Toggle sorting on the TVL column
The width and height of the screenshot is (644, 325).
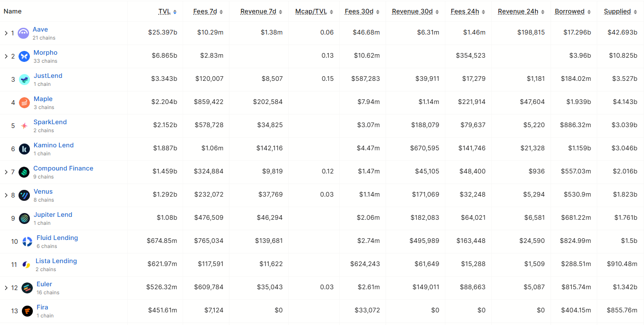point(165,11)
